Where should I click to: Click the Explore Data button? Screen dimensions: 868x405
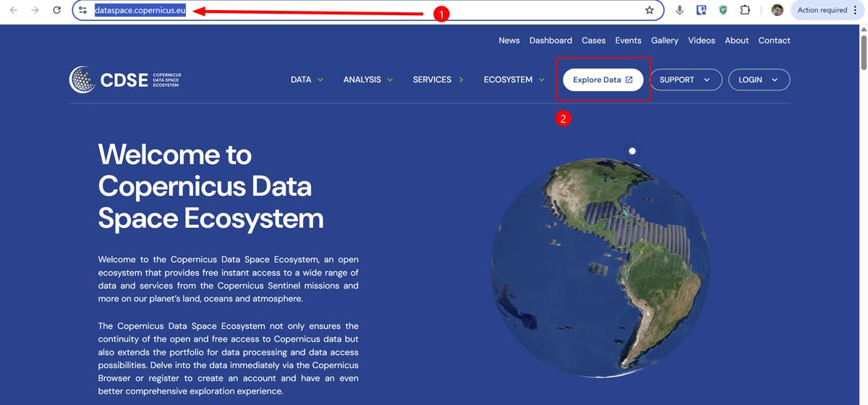tap(603, 80)
